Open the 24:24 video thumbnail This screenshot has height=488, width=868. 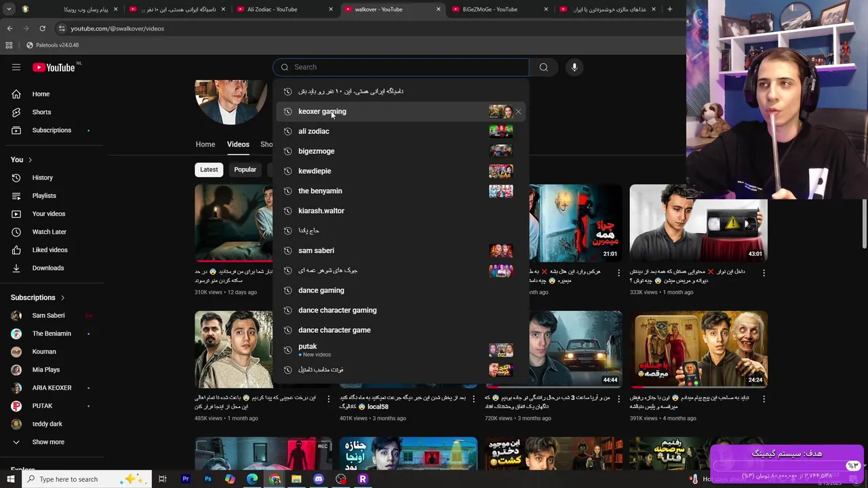pyautogui.click(x=698, y=349)
